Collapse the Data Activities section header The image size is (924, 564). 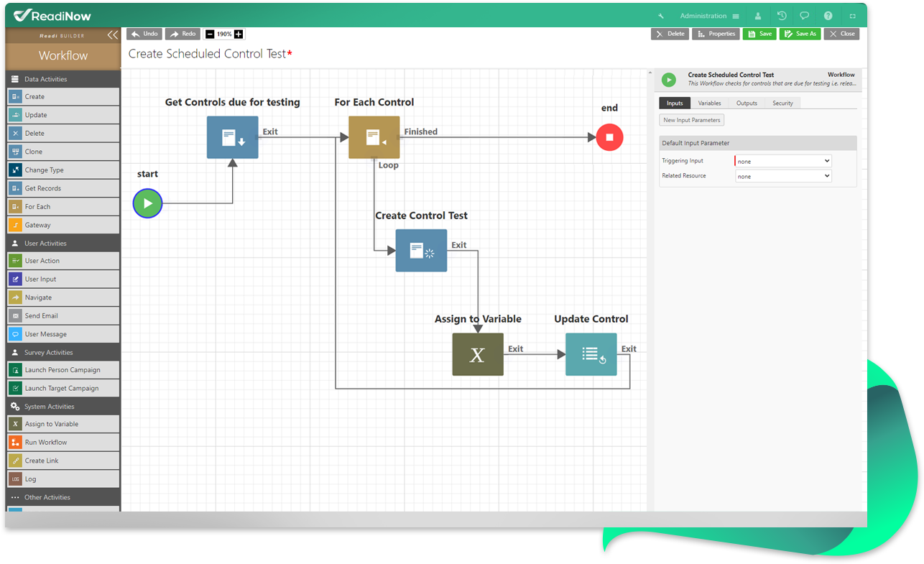coord(63,79)
